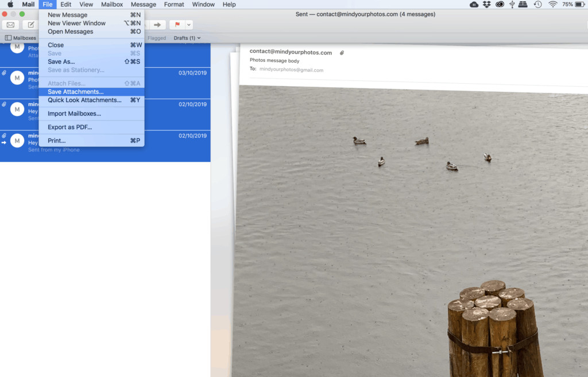
Task: Click the paused cloud menu bar icon
Action: 474,5
